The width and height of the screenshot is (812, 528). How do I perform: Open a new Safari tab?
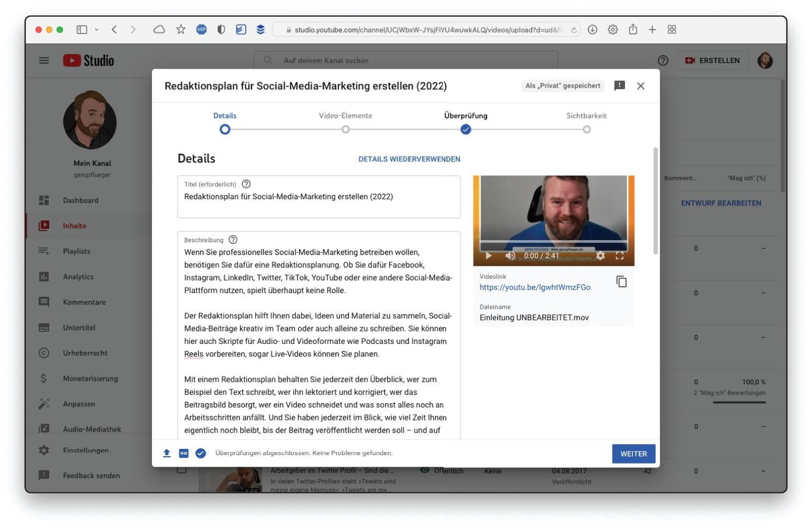652,30
